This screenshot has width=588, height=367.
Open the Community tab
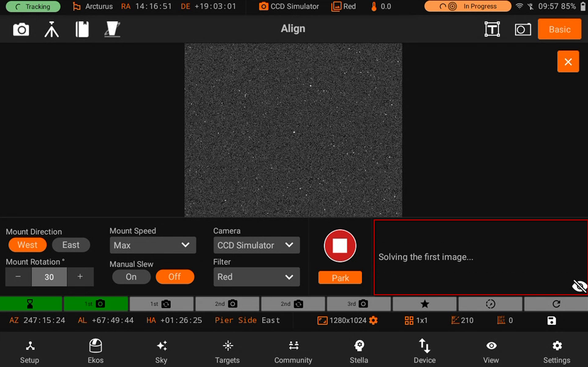(293, 351)
